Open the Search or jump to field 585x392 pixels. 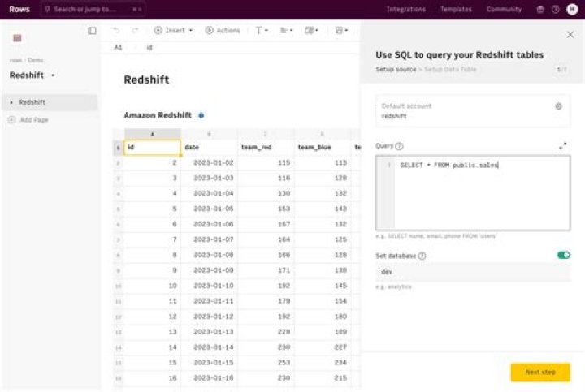tap(93, 9)
